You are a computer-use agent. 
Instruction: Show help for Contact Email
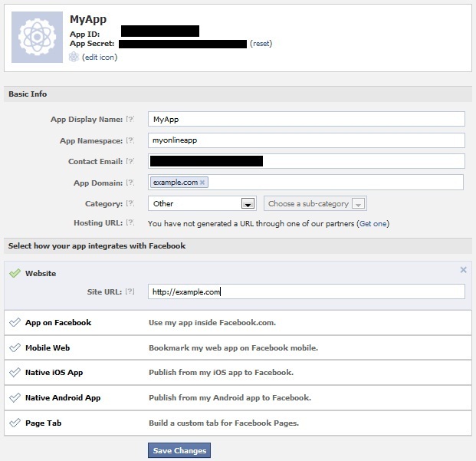click(x=130, y=161)
